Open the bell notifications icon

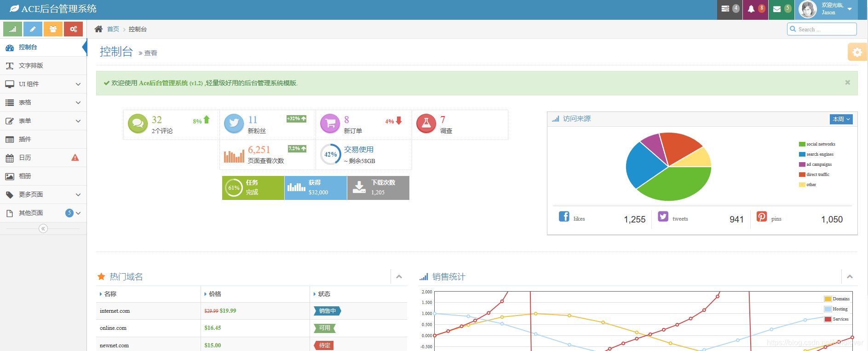(x=751, y=9)
